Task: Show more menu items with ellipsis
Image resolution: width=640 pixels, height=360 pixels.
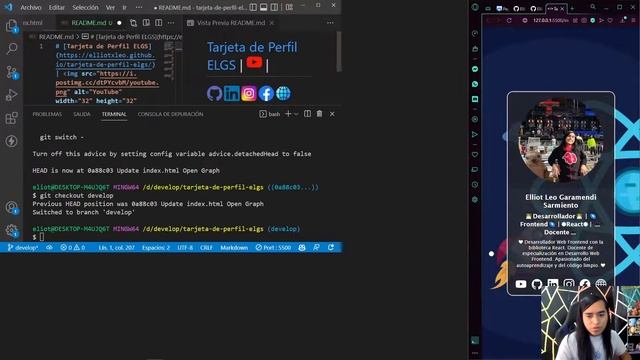Action: click(x=139, y=7)
